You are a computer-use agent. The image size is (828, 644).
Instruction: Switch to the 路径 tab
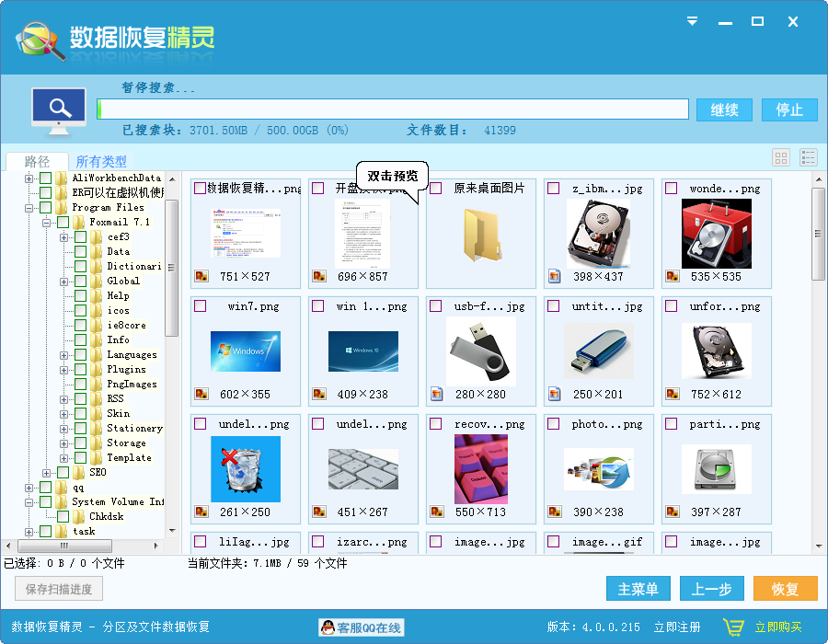tap(37, 161)
